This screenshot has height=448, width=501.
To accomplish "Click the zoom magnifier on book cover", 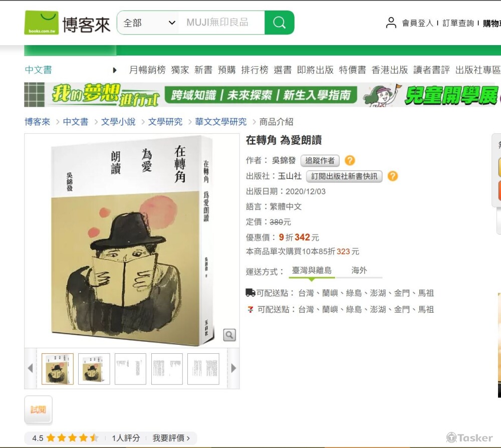I will 229,335.
